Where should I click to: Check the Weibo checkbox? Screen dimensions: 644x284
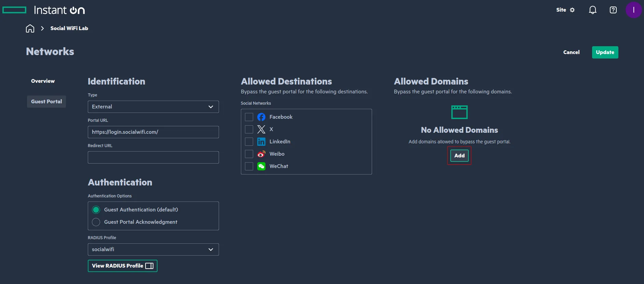249,154
